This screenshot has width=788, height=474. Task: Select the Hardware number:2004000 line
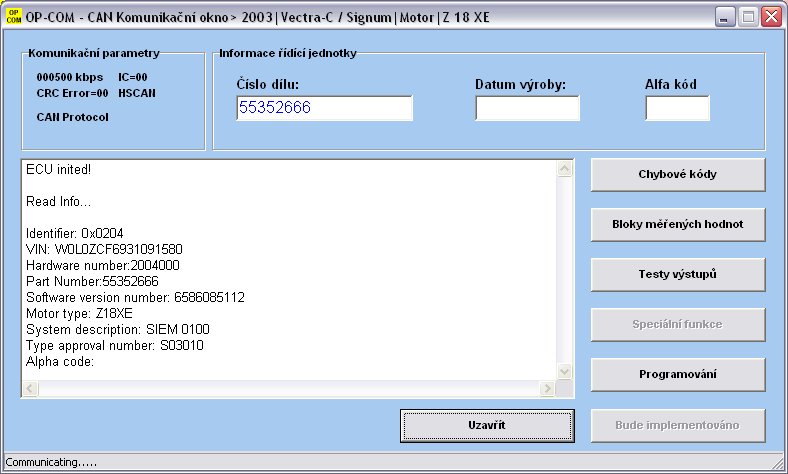click(x=103, y=265)
